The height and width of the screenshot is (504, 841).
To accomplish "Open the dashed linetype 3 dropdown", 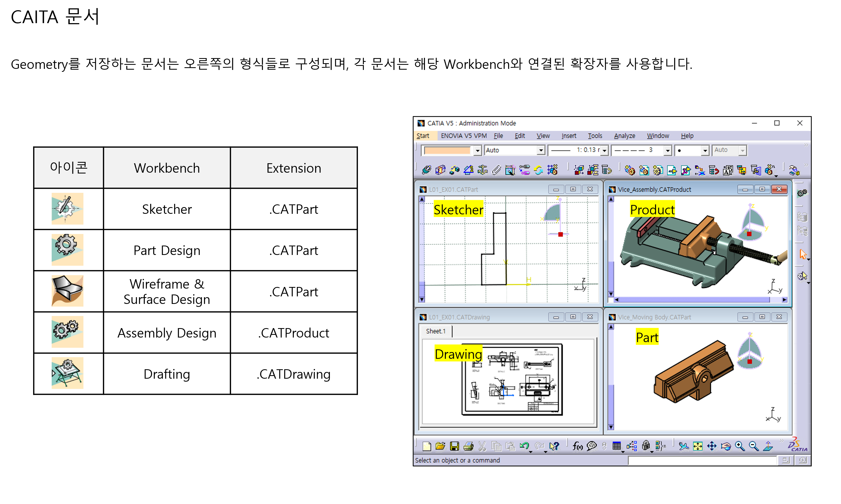I will [x=667, y=150].
